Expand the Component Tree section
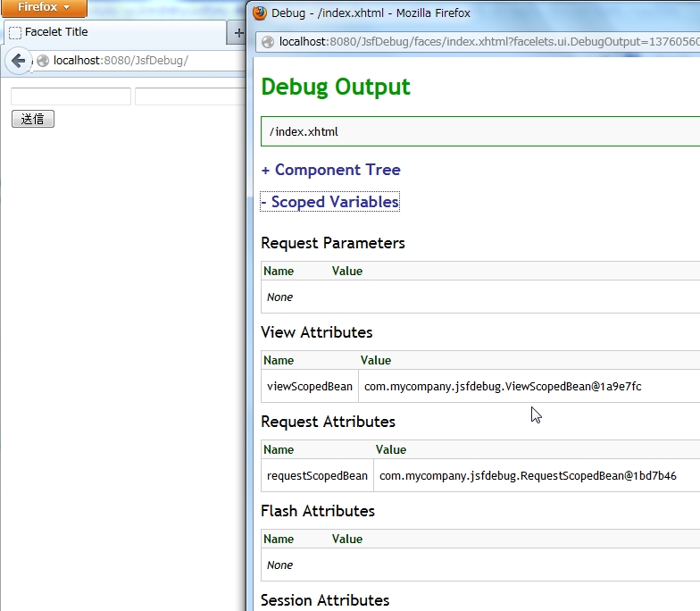Screen dimensions: 700x611 330,170
